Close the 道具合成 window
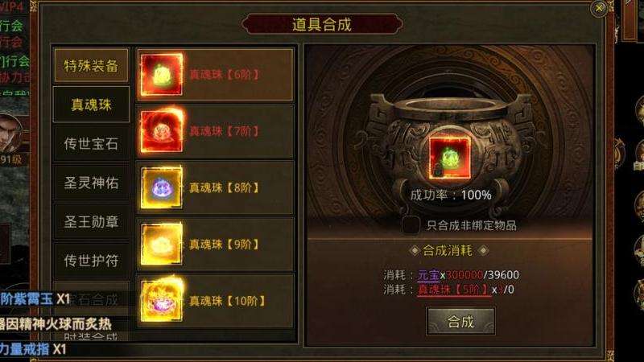Screen dimensions: 644x362 [x=599, y=8]
